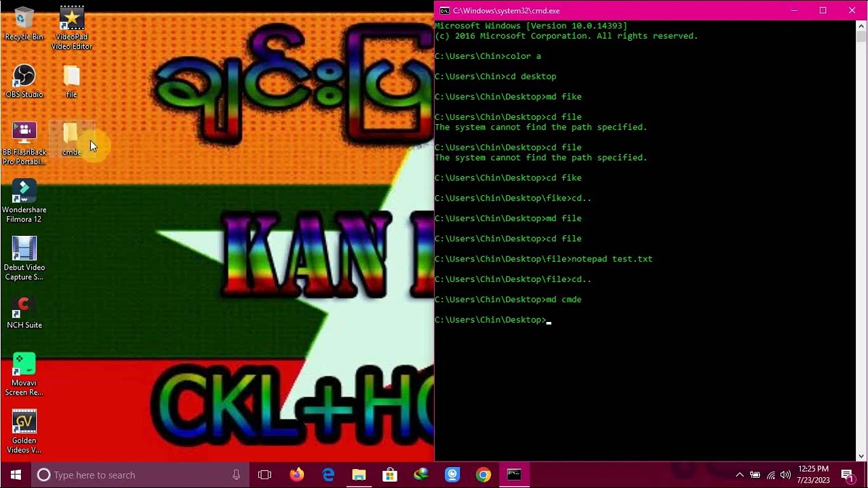Launch Firefox from the taskbar
The image size is (868, 488).
[x=296, y=474]
